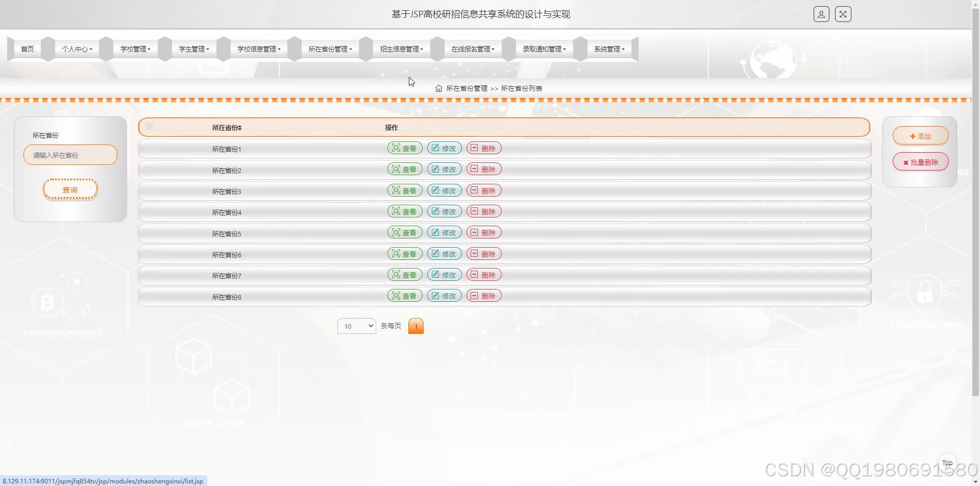View details of 所在省份8
Image resolution: width=980 pixels, height=486 pixels.
tap(405, 296)
